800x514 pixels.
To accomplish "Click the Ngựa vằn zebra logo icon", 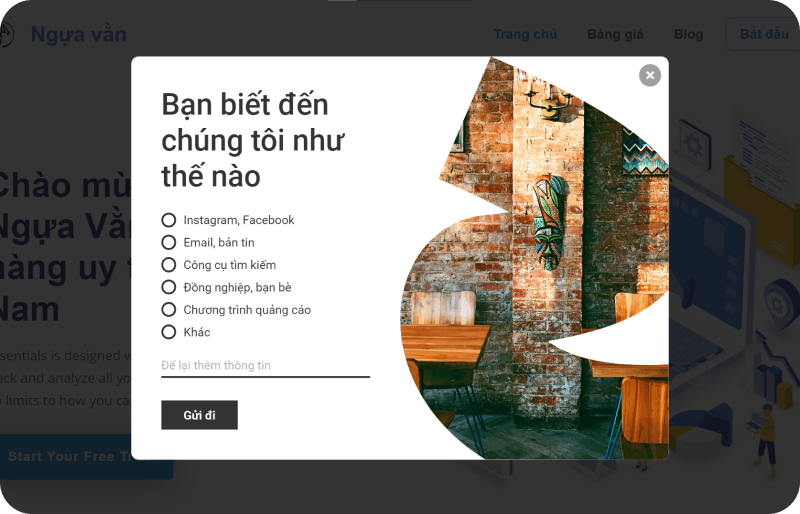I will (x=6, y=35).
